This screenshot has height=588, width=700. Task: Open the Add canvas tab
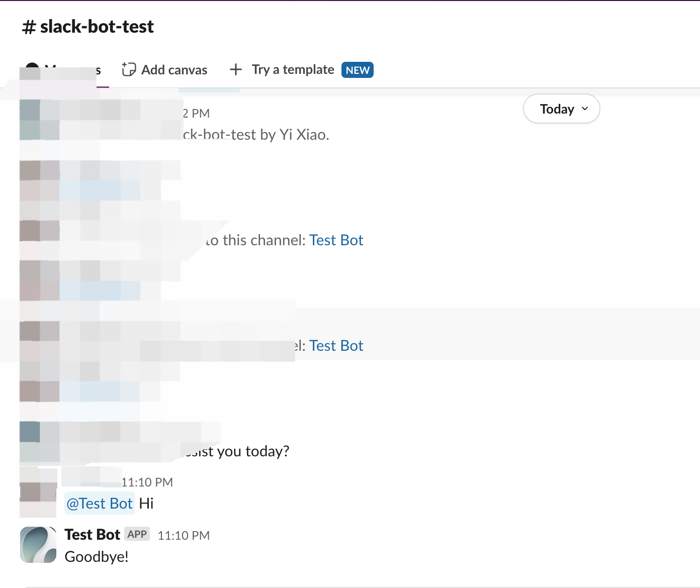click(173, 70)
